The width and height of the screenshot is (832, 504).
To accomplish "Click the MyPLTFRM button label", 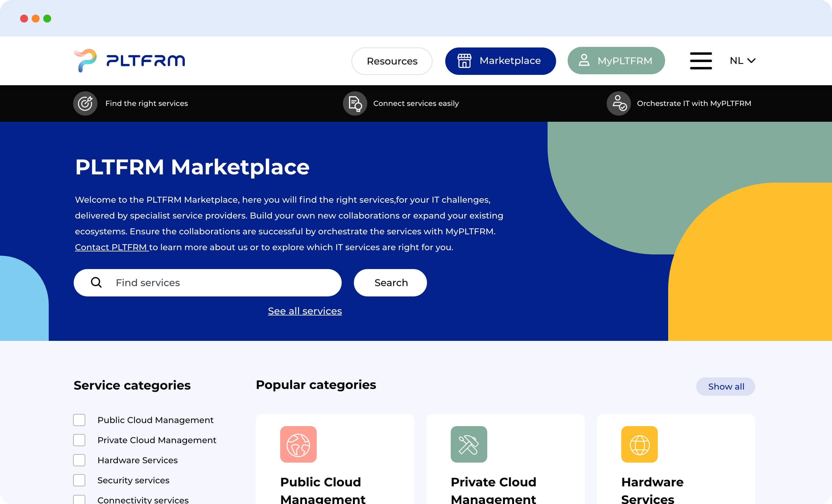I will coord(625,61).
